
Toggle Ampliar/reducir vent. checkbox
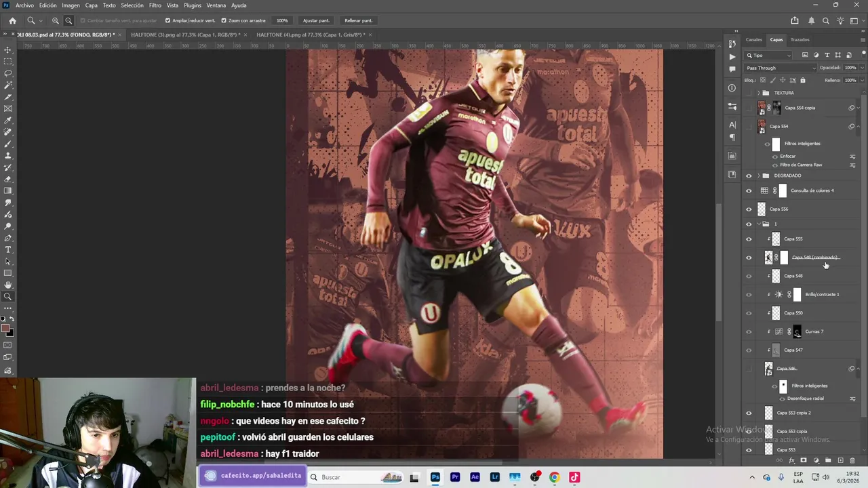(x=168, y=20)
